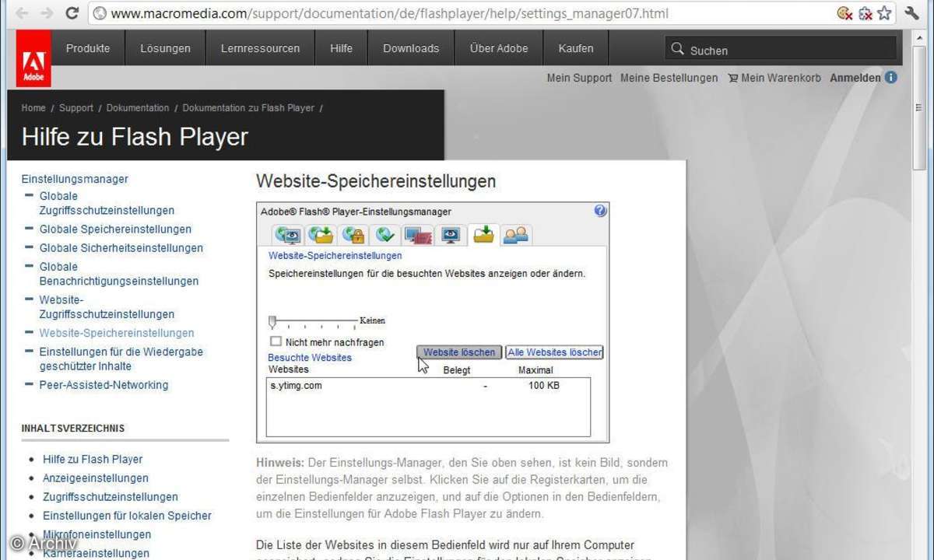
Task: Open the Downloads menu
Action: [411, 48]
